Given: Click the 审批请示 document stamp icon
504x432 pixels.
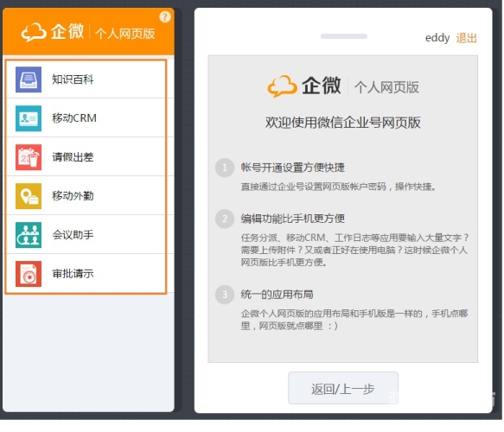Looking at the screenshot, I should point(29,274).
